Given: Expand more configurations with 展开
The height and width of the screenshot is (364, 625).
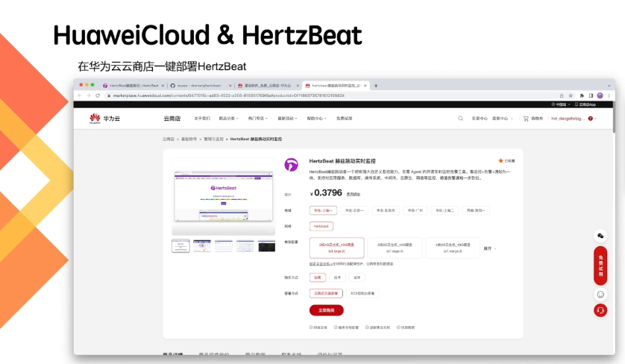Looking at the screenshot, I should (x=490, y=248).
